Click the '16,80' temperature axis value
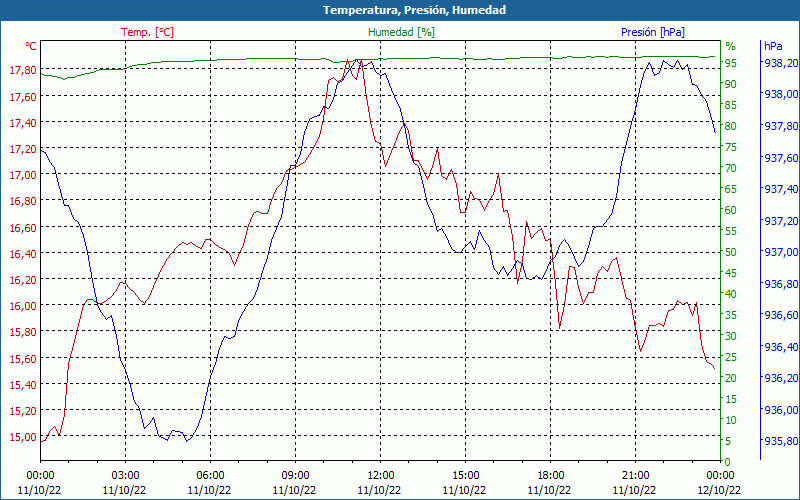Image resolution: width=800 pixels, height=500 pixels. point(23,201)
